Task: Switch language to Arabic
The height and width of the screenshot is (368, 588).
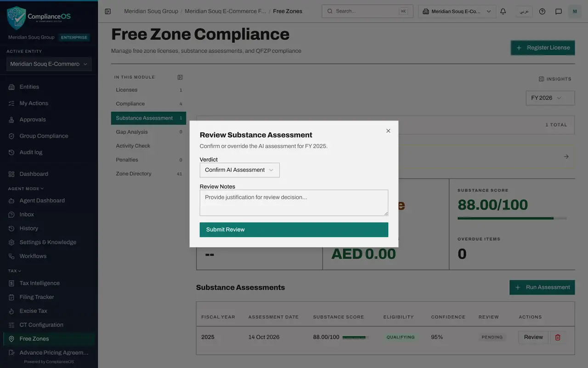Action: [524, 11]
